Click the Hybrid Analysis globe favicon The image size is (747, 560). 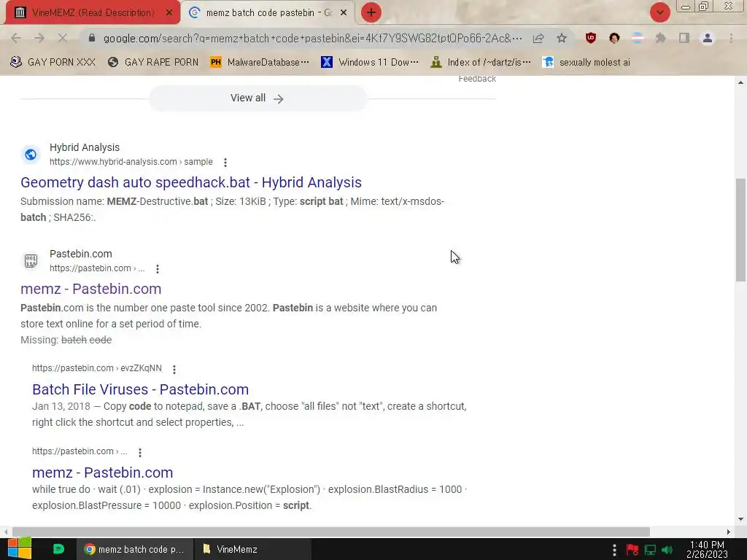point(31,155)
